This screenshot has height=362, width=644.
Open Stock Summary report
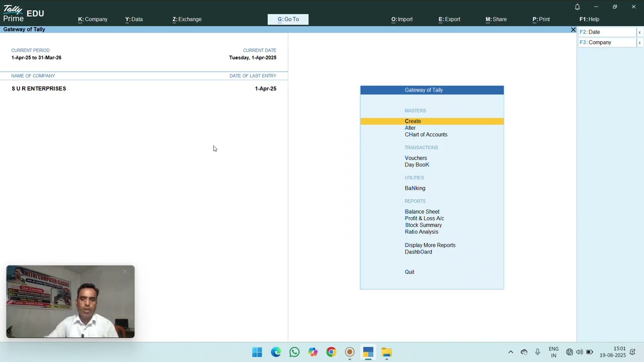423,225
